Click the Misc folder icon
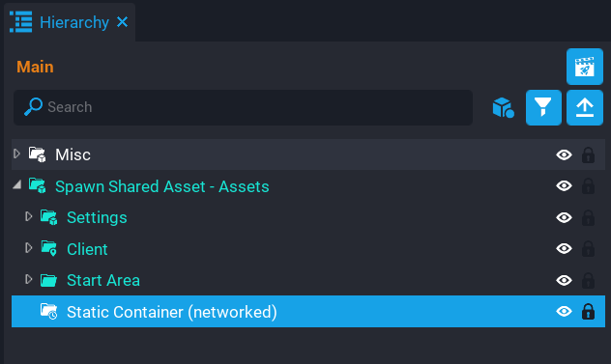 (38, 154)
